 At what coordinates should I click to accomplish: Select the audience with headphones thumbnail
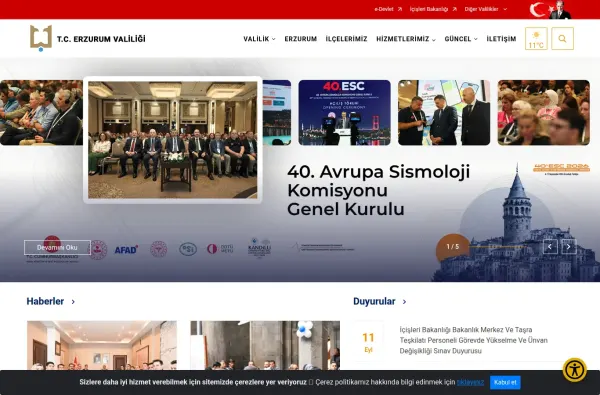41,113
